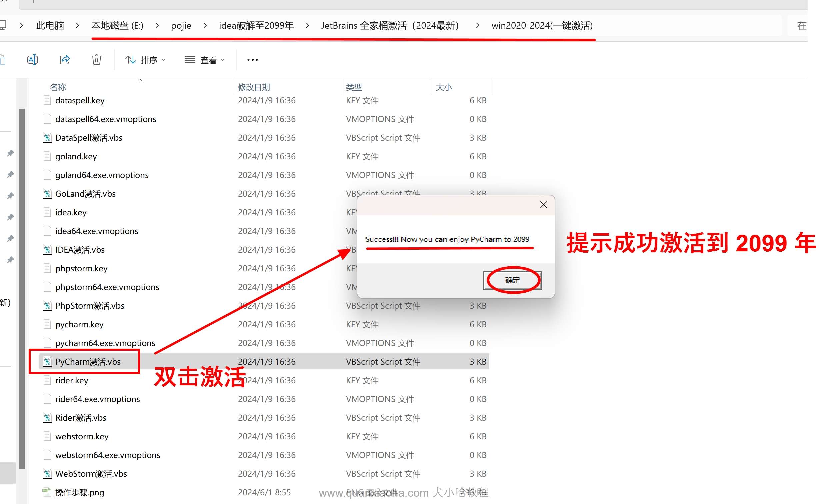
Task: Select the WebStorm激活.vbs script icon
Action: pos(47,473)
